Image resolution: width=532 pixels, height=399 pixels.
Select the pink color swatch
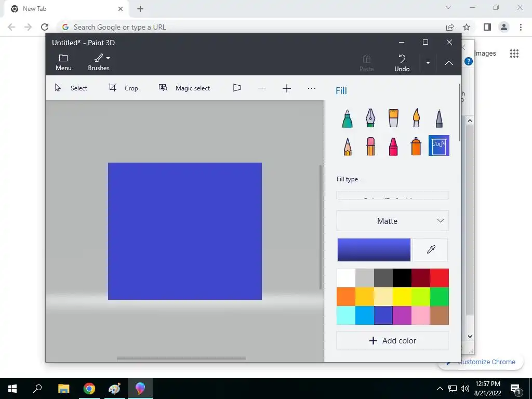pos(421,315)
